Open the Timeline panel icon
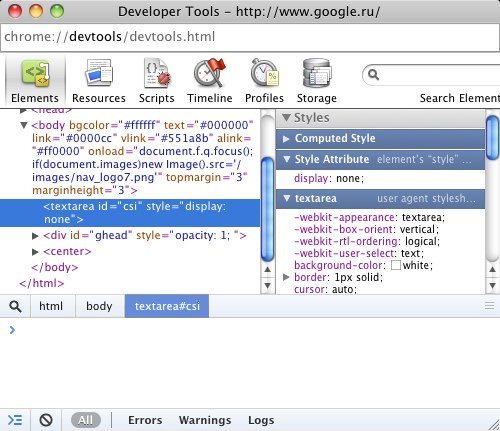 point(209,72)
